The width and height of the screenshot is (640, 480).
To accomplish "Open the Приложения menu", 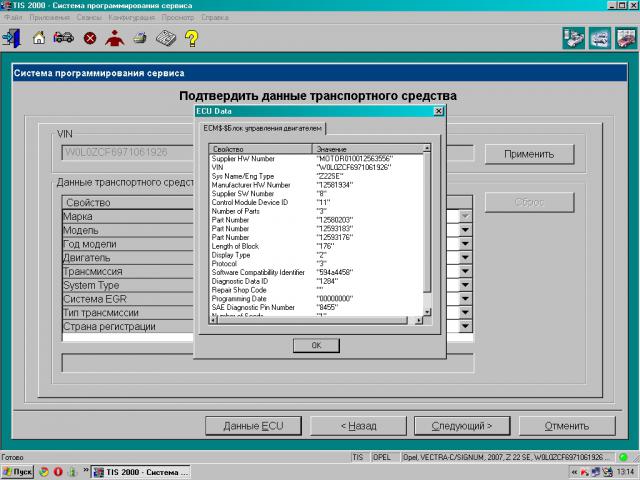I will (49, 18).
